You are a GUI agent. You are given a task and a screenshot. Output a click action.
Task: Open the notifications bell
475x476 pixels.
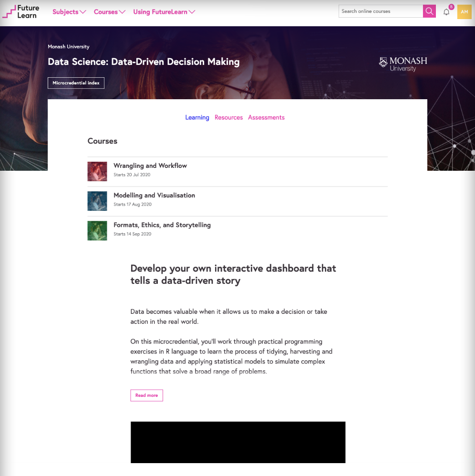446,12
